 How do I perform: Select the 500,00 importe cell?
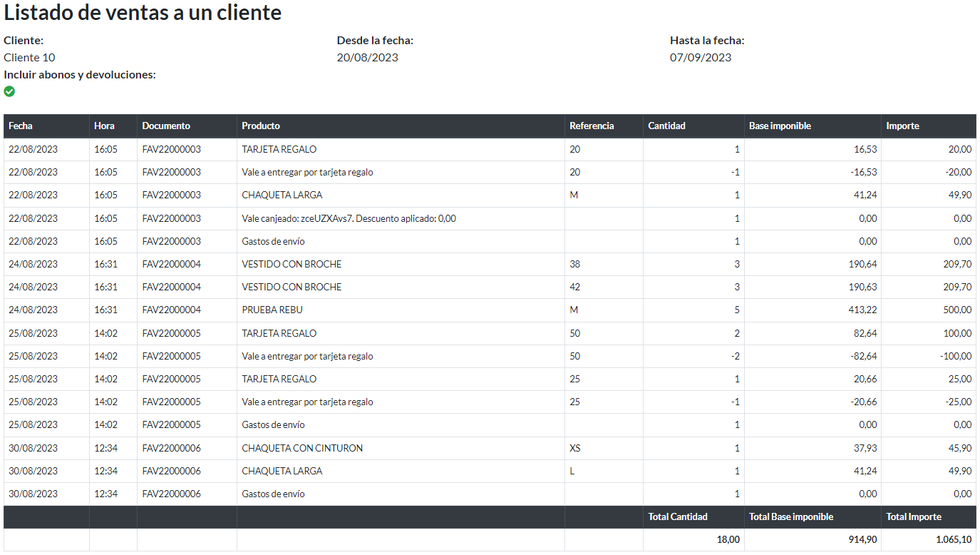957,310
